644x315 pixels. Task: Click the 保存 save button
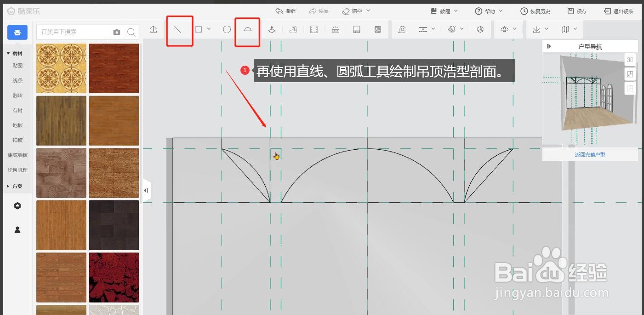click(x=577, y=11)
